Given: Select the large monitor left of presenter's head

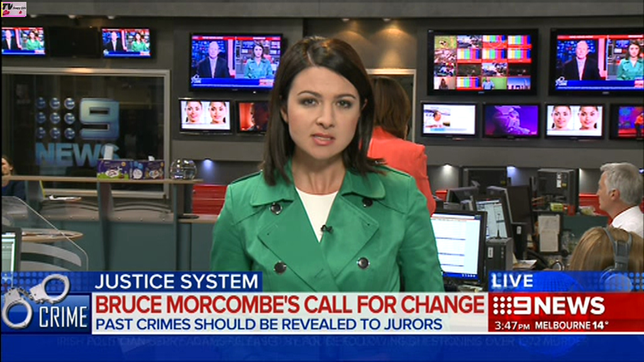Looking at the screenshot, I should (236, 62).
